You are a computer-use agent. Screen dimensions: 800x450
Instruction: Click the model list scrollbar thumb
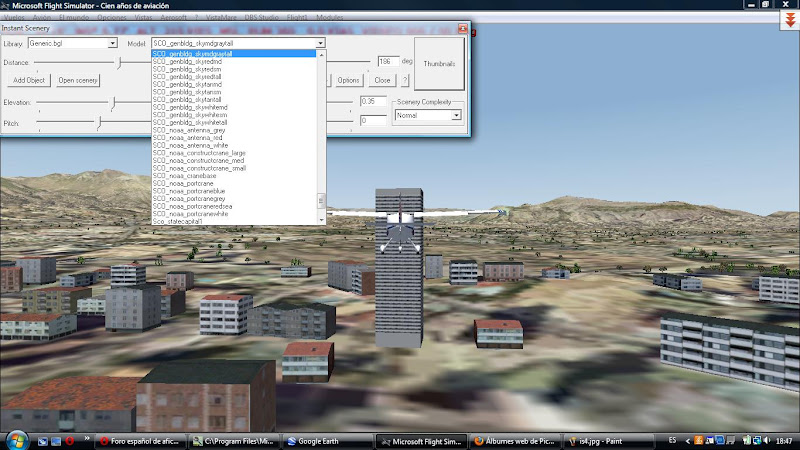(x=321, y=201)
